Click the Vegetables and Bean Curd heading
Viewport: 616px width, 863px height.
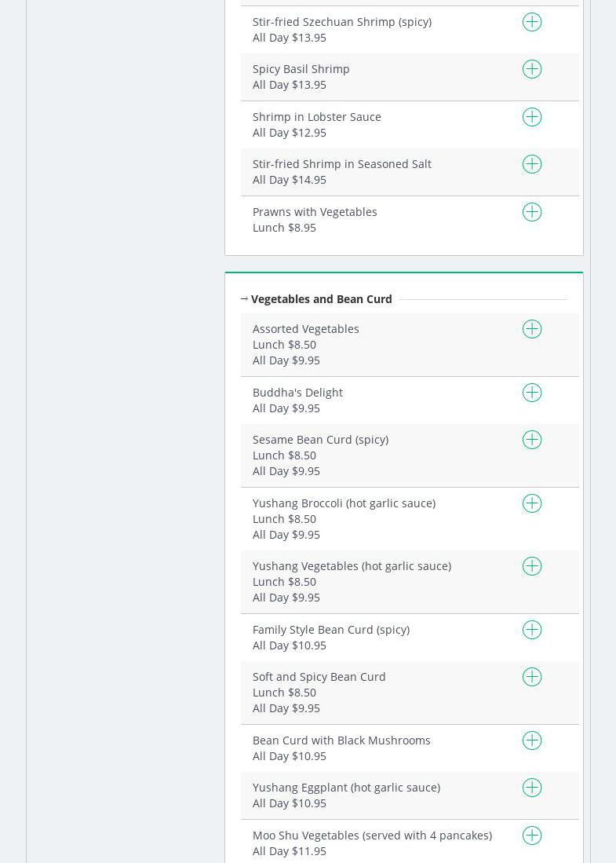click(x=321, y=299)
